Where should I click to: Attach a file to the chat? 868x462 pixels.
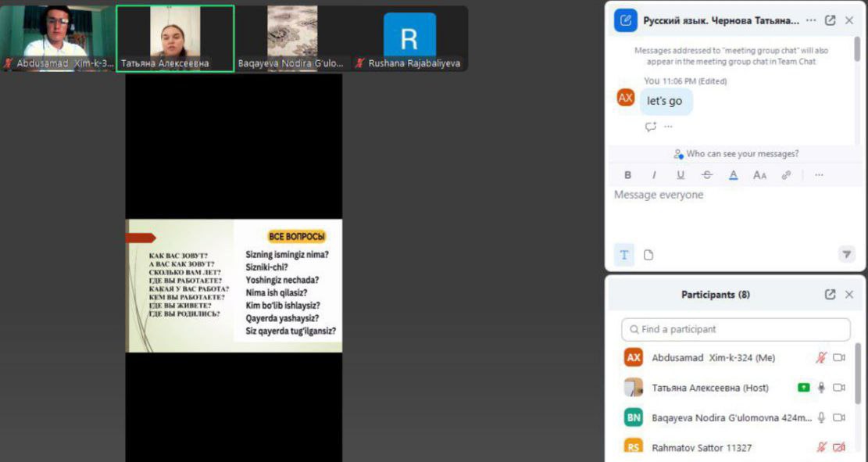pyautogui.click(x=648, y=255)
